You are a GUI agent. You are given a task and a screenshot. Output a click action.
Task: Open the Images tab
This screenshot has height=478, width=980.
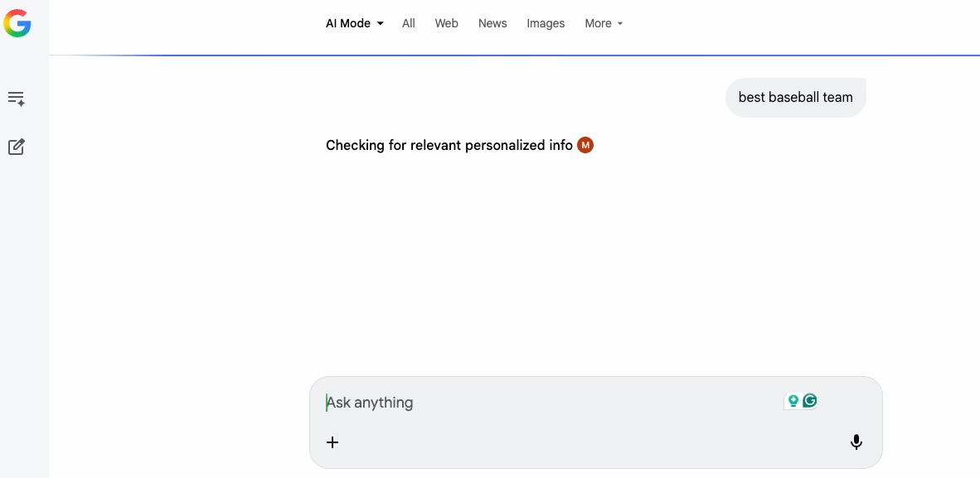[x=546, y=23]
